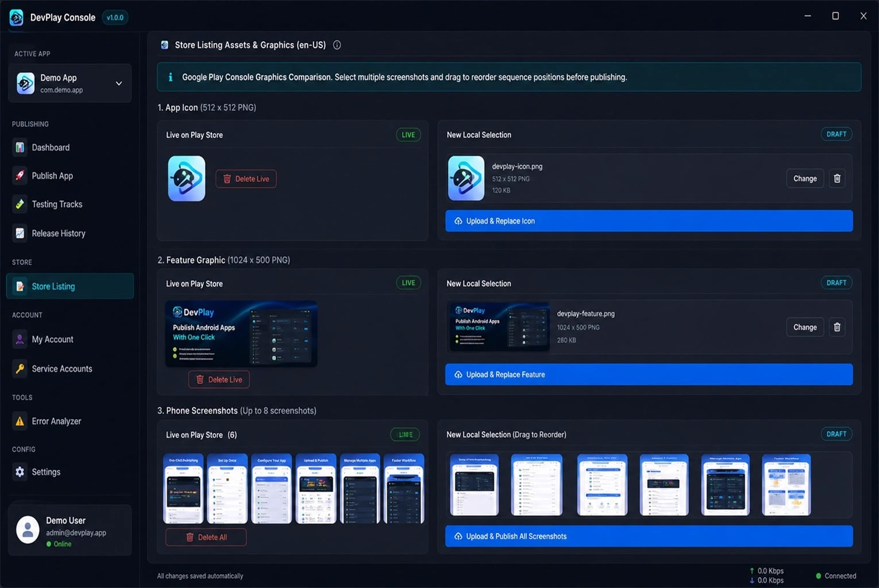Open Settings page

coord(70,472)
